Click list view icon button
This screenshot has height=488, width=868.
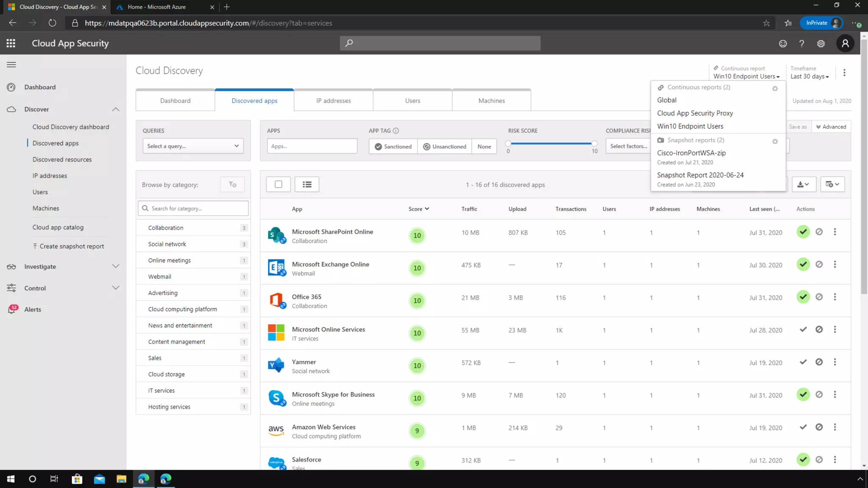tap(307, 184)
